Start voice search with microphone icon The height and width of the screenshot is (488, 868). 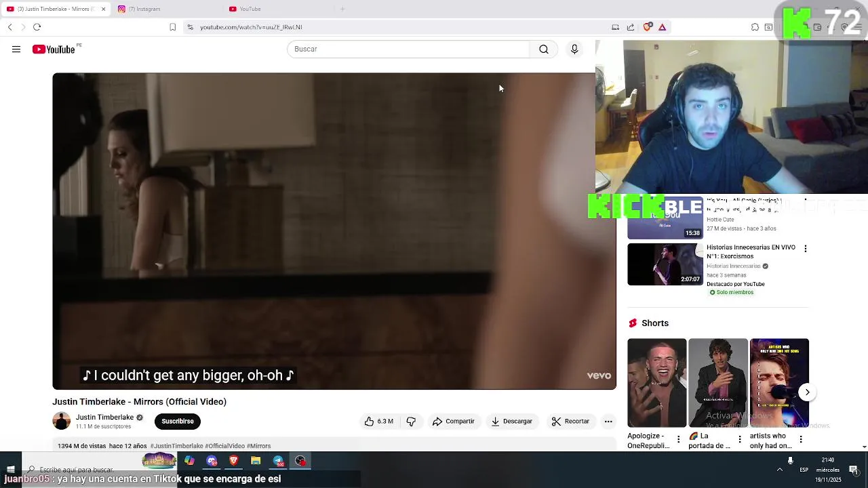tap(574, 49)
